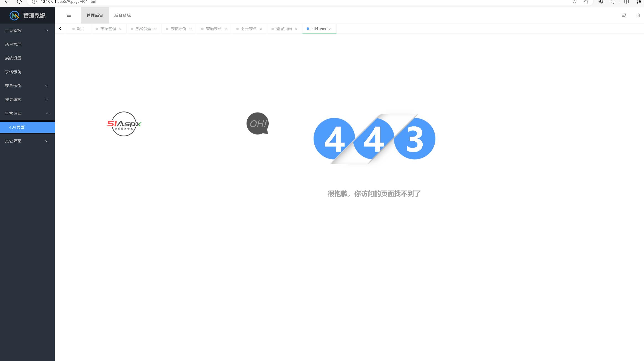644x361 pixels.
Task: Expand the 主页模板 menu
Action: 27,30
